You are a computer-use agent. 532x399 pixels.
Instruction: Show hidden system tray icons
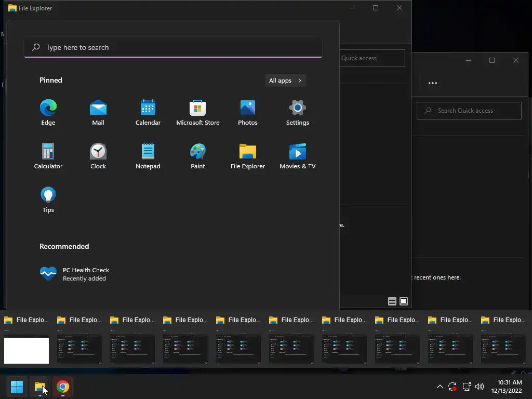pyautogui.click(x=440, y=387)
